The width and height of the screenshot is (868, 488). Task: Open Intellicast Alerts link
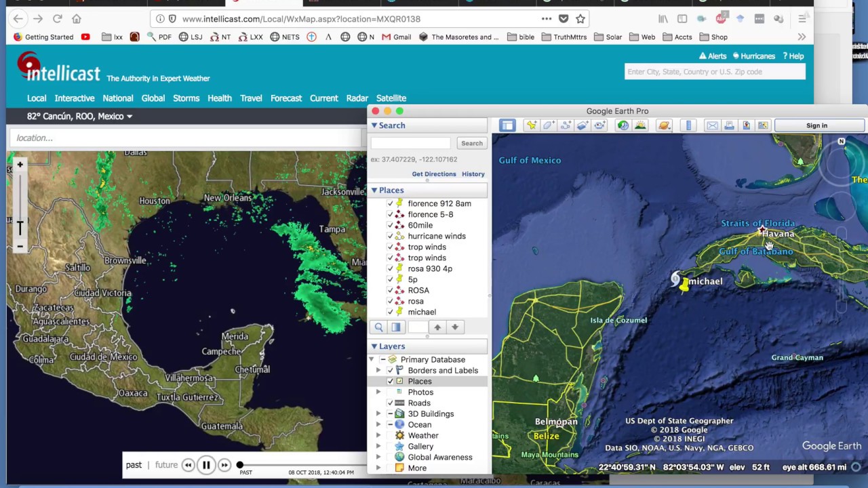[713, 56]
